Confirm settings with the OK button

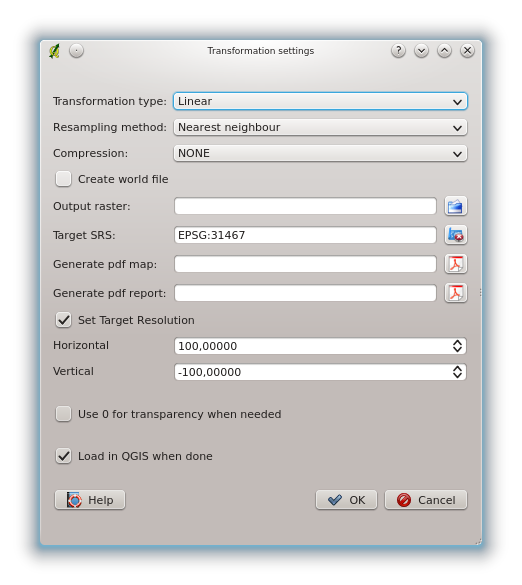346,500
